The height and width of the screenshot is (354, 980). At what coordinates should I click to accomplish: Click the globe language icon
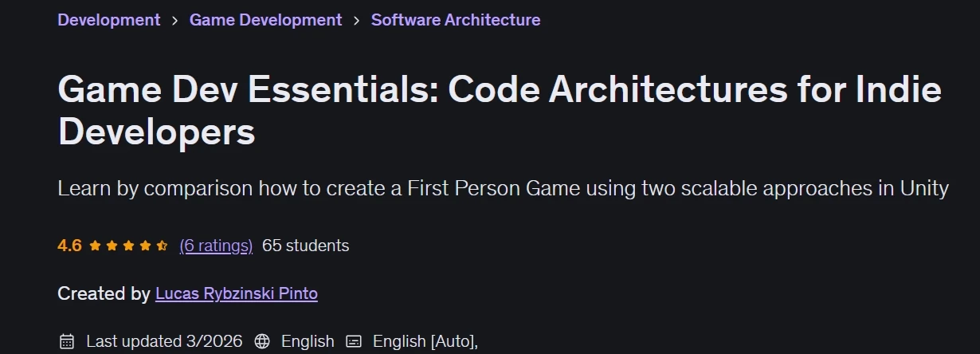click(262, 341)
